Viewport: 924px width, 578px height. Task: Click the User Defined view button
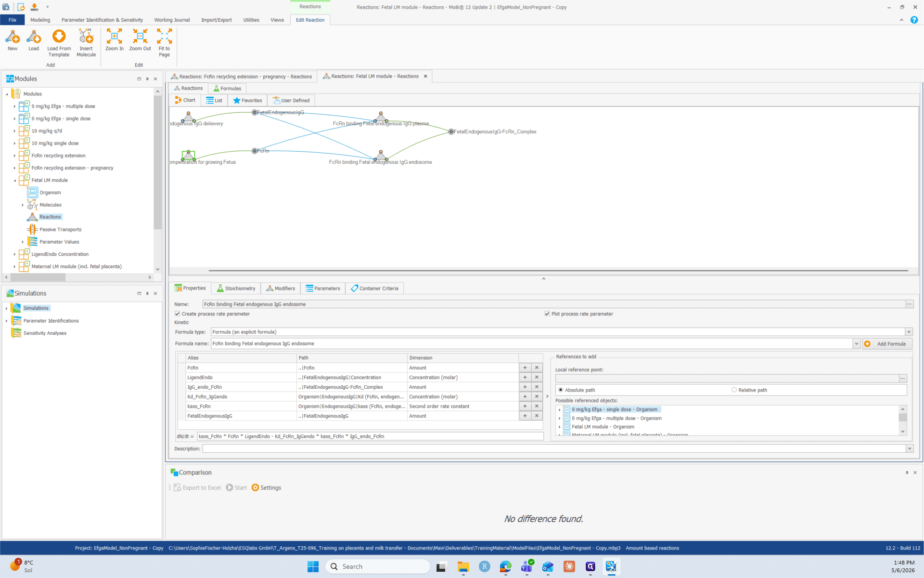[x=291, y=100]
